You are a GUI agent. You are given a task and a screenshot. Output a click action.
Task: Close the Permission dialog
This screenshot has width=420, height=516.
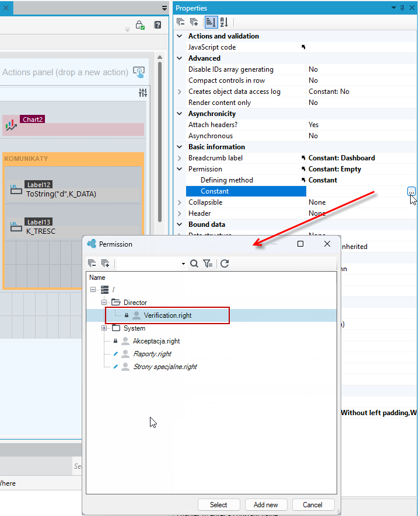click(x=327, y=244)
